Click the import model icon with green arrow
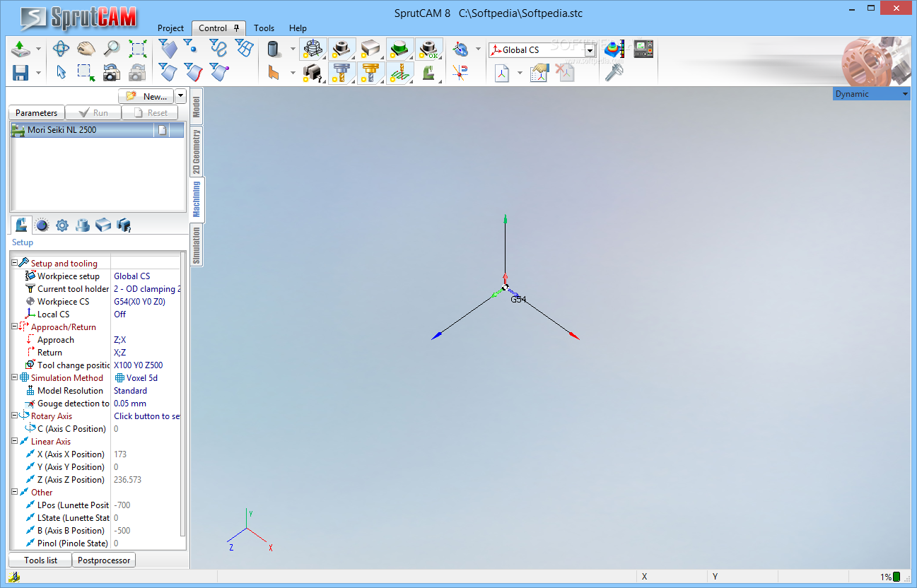The height and width of the screenshot is (588, 917). tap(21, 49)
